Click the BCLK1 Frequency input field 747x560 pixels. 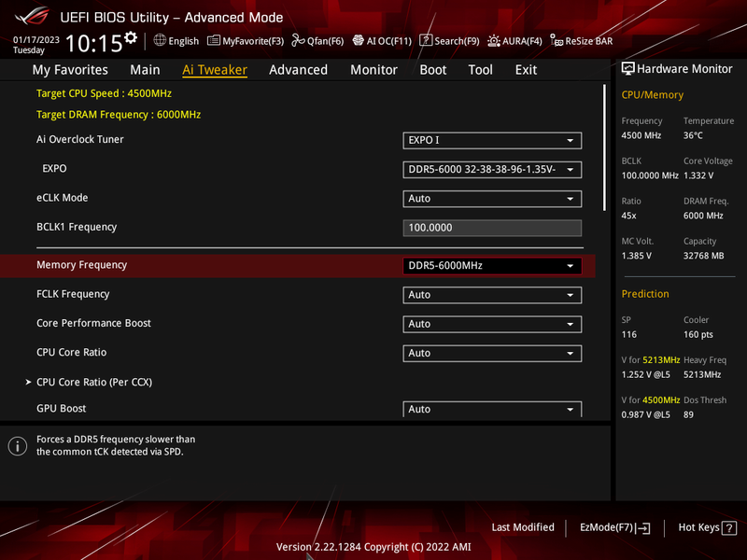coord(492,228)
